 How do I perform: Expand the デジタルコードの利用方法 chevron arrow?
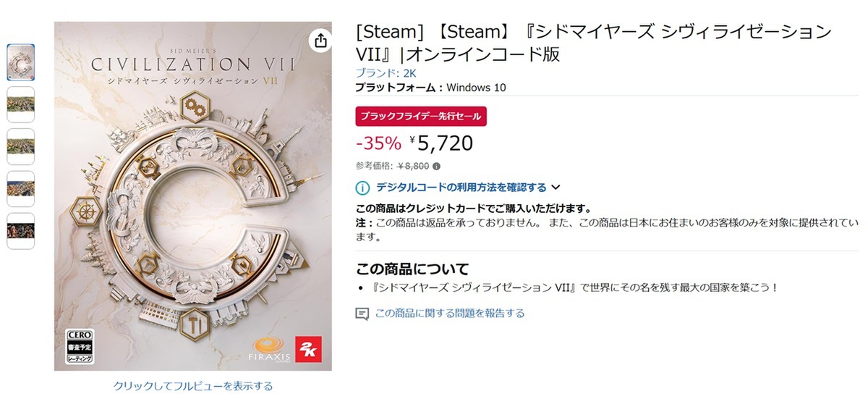click(x=556, y=188)
